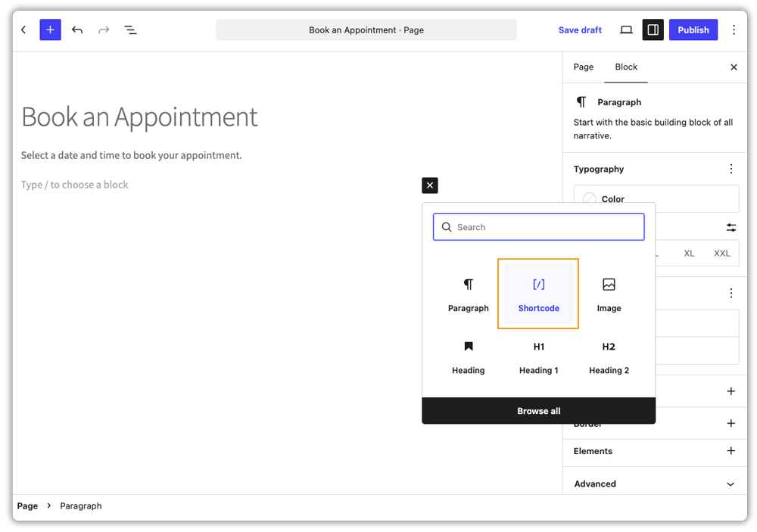Viewport: 757px width, 532px height.
Task: Toggle custom font size controls
Action: point(731,227)
